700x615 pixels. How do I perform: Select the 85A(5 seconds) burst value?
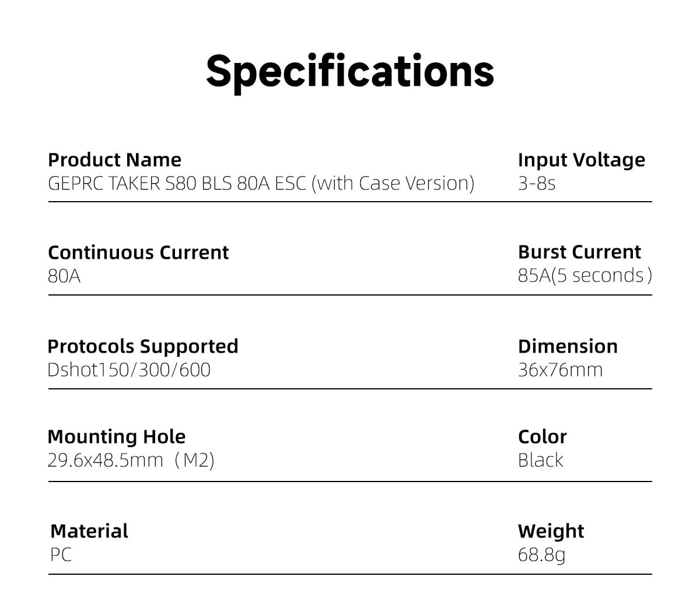[584, 275]
